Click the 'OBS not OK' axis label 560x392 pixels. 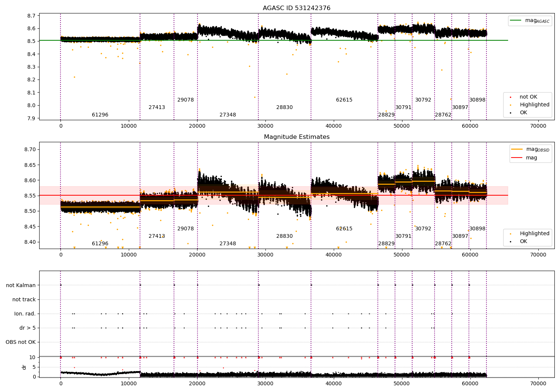click(x=21, y=342)
